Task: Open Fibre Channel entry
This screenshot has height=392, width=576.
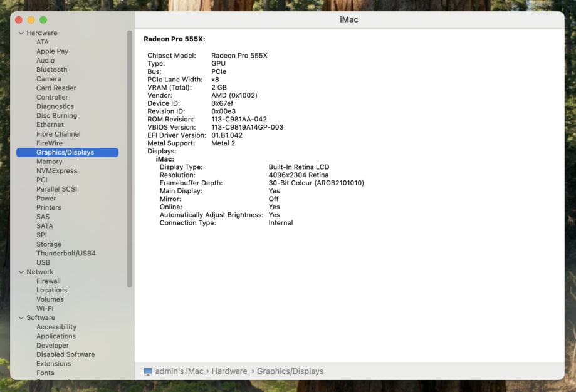Action: (x=58, y=134)
